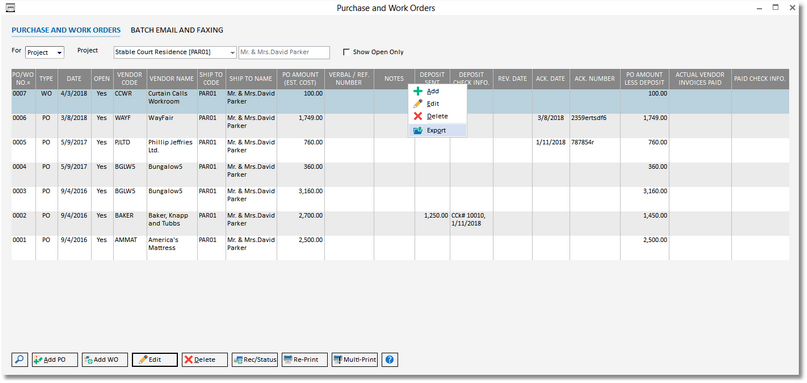Click the Add PO button
This screenshot has width=807, height=383.
(55, 360)
